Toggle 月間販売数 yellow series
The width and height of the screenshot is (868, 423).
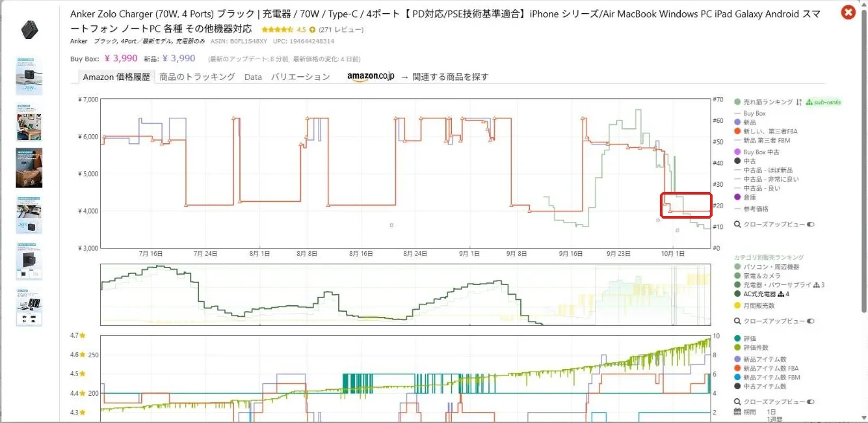point(754,306)
